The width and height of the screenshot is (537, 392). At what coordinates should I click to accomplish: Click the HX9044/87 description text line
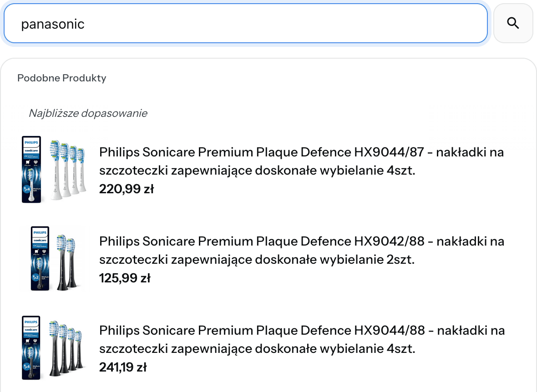pos(301,152)
